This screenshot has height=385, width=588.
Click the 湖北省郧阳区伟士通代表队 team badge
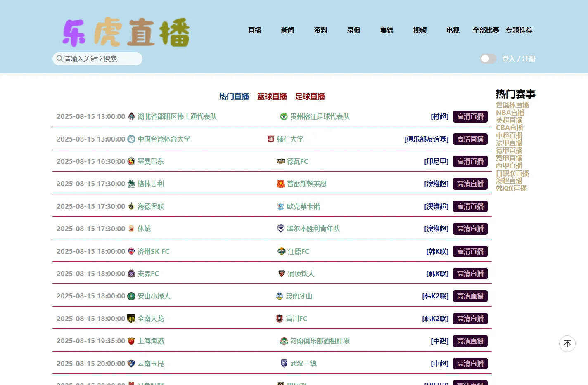131,116
